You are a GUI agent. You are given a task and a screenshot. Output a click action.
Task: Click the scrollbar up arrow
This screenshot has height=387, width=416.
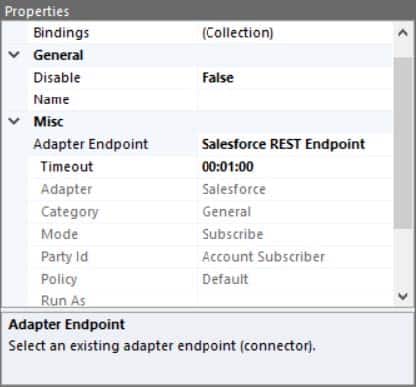pos(403,33)
